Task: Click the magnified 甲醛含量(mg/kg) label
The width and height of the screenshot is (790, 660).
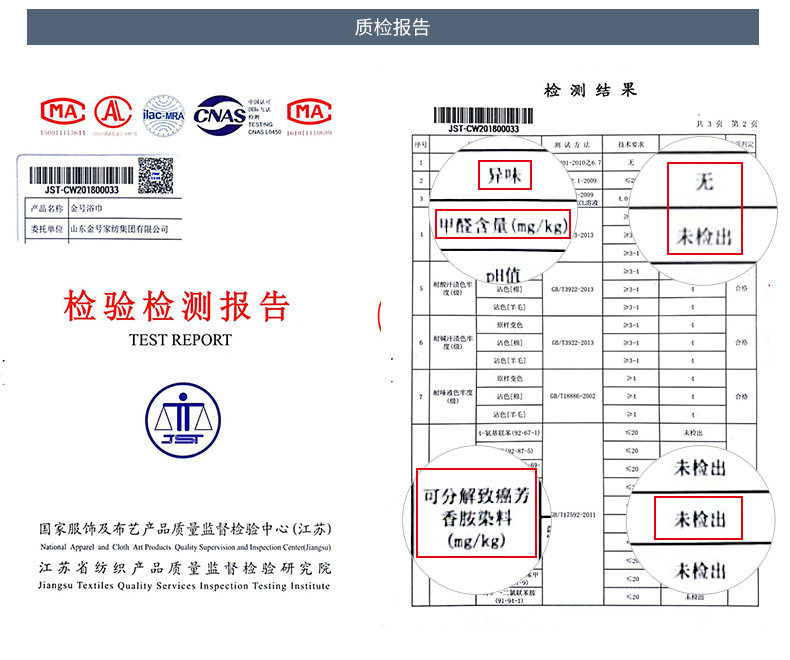Action: pos(503,224)
